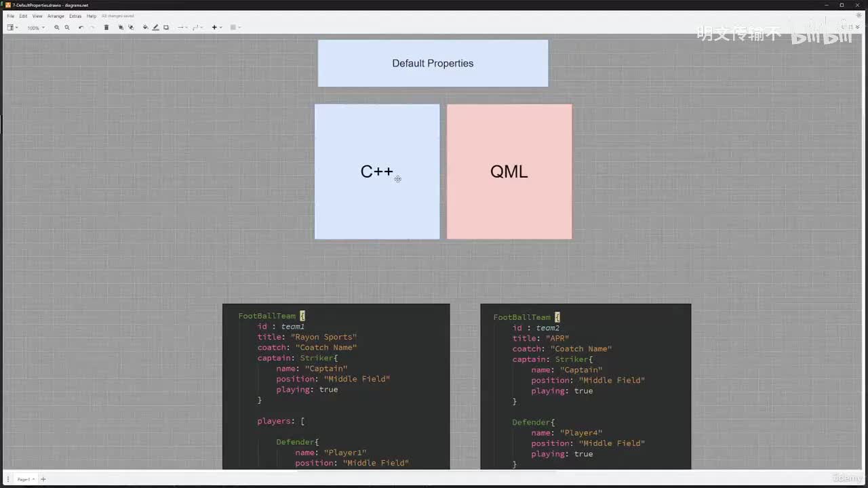
Task: Select the blue C++ shape
Action: point(377,171)
